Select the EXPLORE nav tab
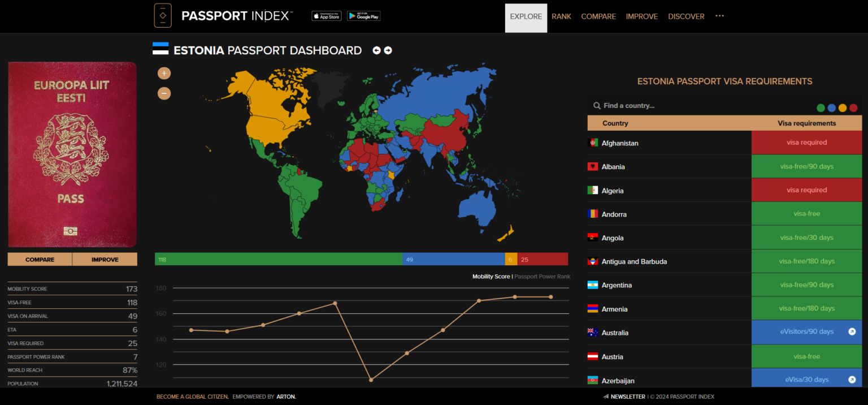 click(x=526, y=17)
